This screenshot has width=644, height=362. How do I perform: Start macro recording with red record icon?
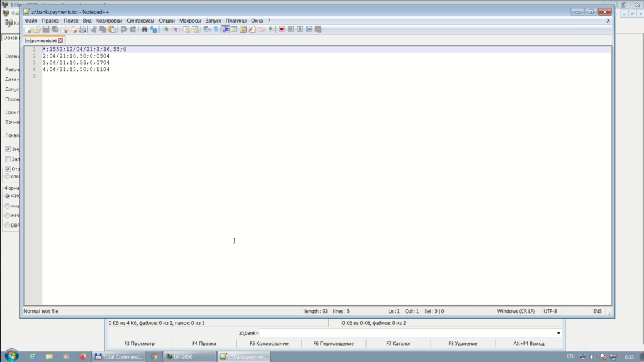click(282, 30)
